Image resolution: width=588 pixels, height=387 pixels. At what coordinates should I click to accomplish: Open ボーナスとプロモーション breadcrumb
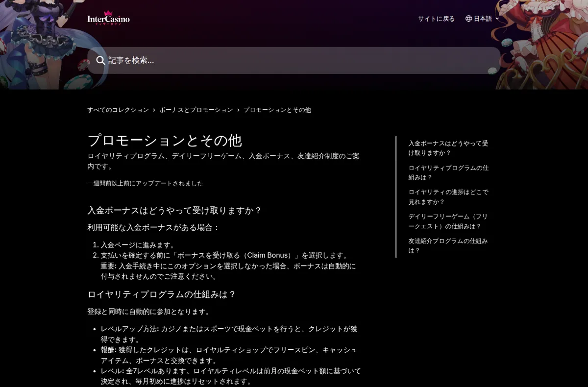click(196, 110)
